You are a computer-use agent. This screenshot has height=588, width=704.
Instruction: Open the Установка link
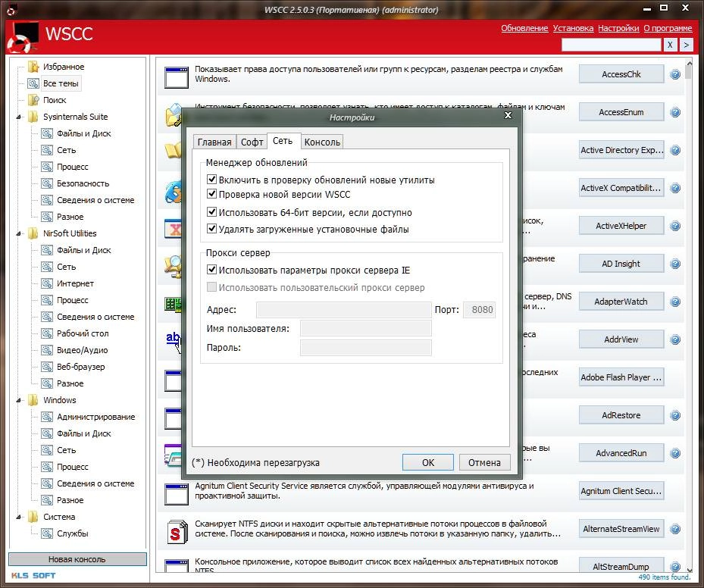click(573, 28)
